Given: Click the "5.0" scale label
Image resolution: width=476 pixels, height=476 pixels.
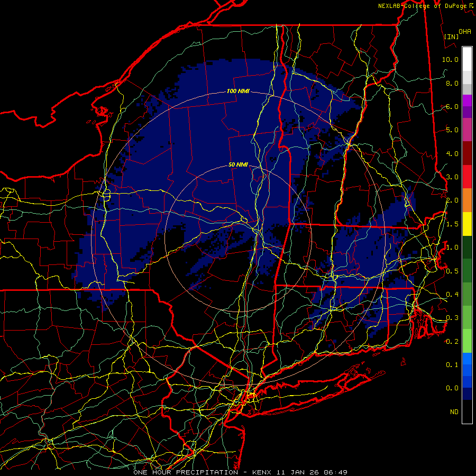Looking at the screenshot, I should click(x=452, y=130).
